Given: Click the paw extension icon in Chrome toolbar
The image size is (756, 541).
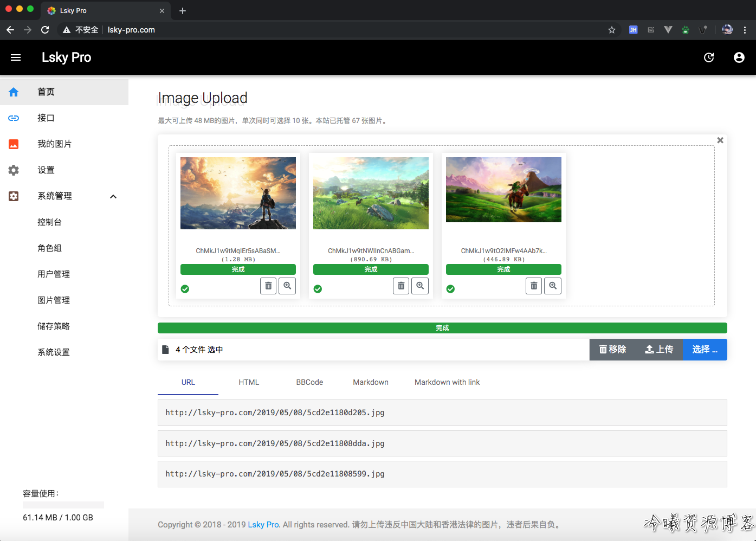Looking at the screenshot, I should tap(686, 30).
